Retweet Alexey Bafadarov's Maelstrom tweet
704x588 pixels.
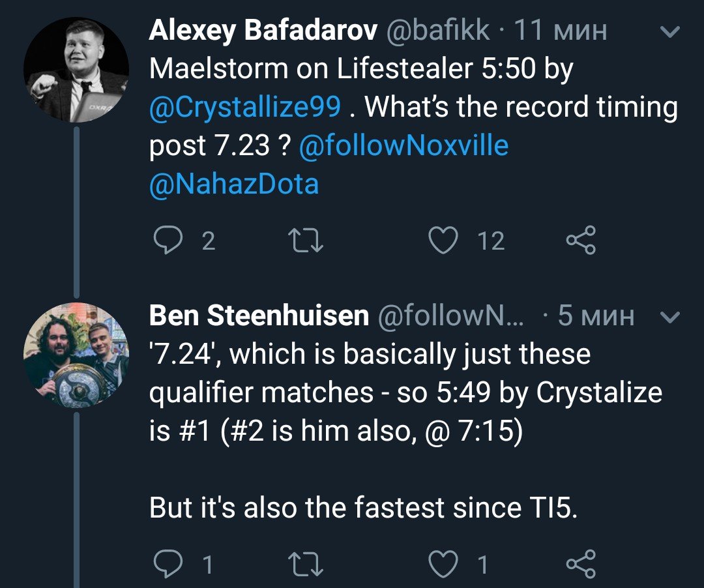[x=306, y=241]
